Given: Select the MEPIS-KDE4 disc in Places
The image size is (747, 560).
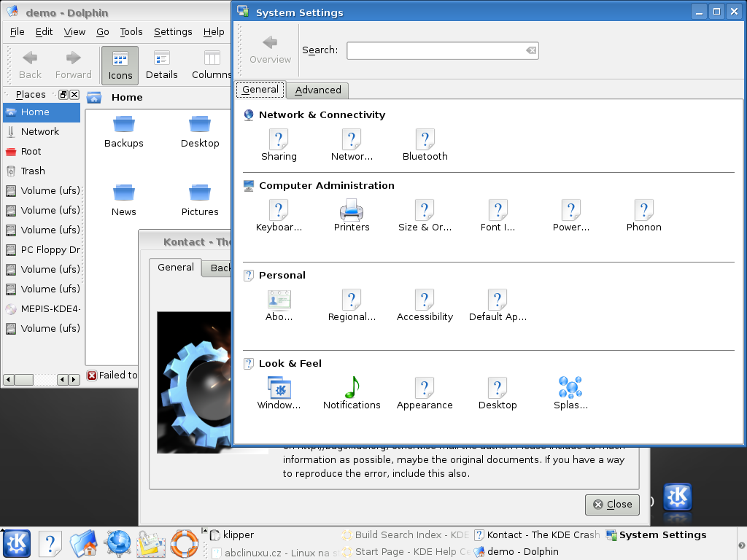Looking at the screenshot, I should click(x=42, y=308).
